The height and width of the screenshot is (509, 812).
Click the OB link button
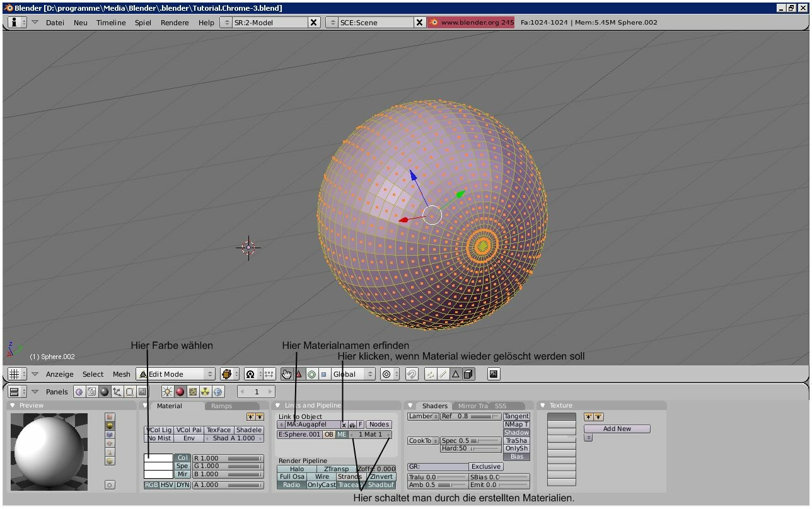[x=329, y=435]
